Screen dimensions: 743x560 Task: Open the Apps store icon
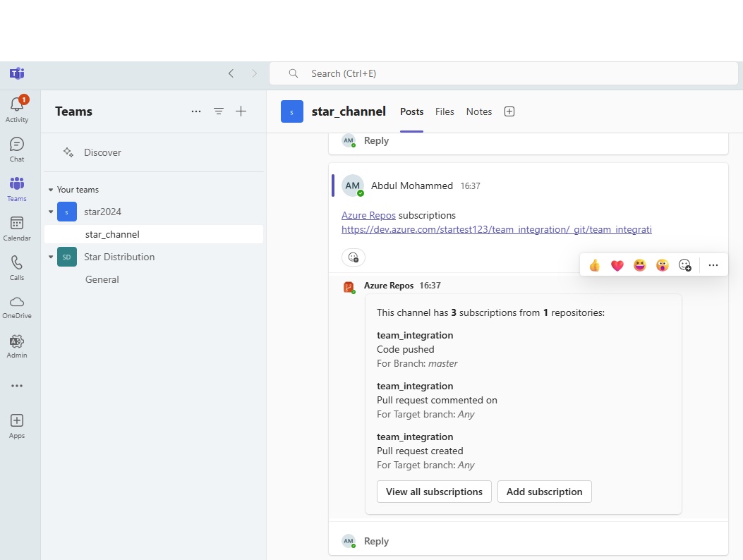pyautogui.click(x=17, y=426)
